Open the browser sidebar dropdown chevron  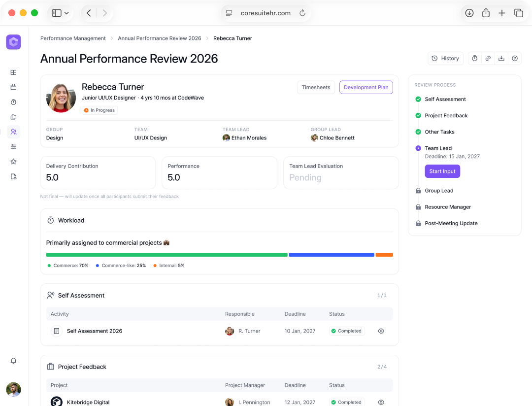click(66, 13)
